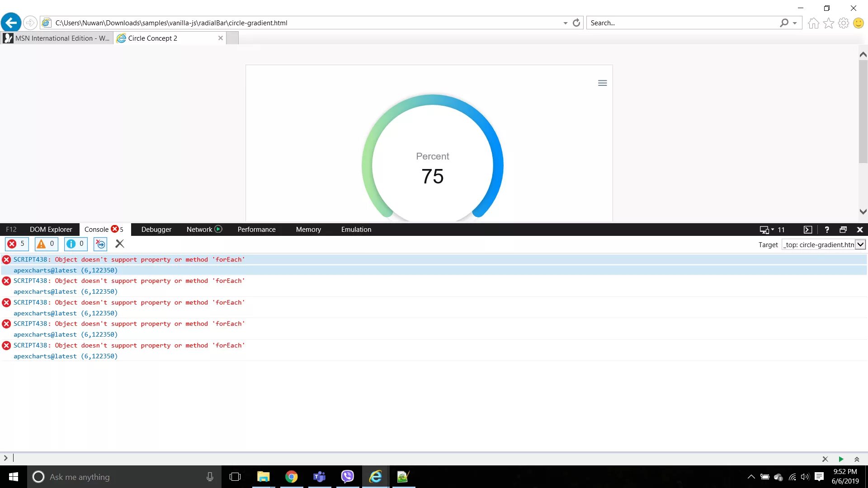
Task: Clear the console with X icon
Action: click(119, 244)
